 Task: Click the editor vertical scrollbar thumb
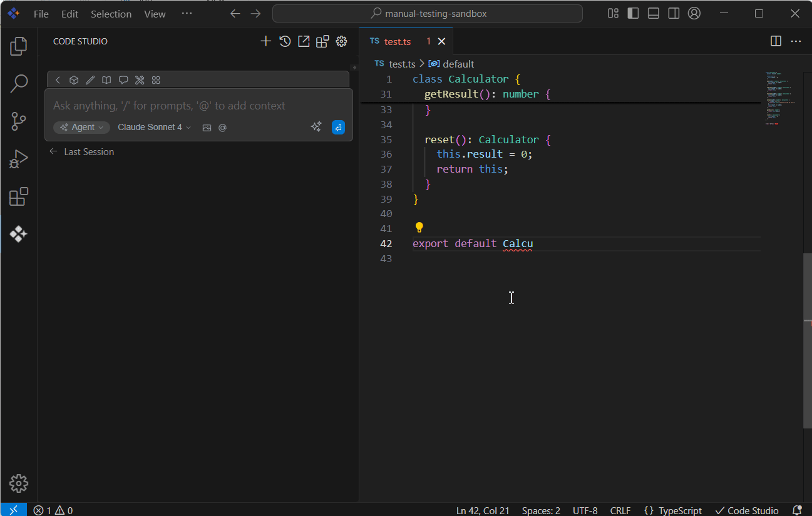tap(807, 341)
